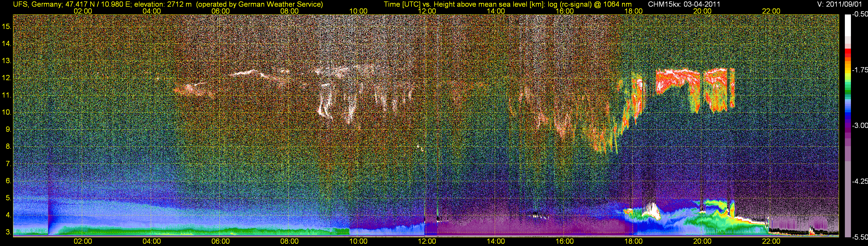Click the 22:00 label on the top time axis
Image resolution: width=868 pixels, height=246 pixels.
[771, 11]
